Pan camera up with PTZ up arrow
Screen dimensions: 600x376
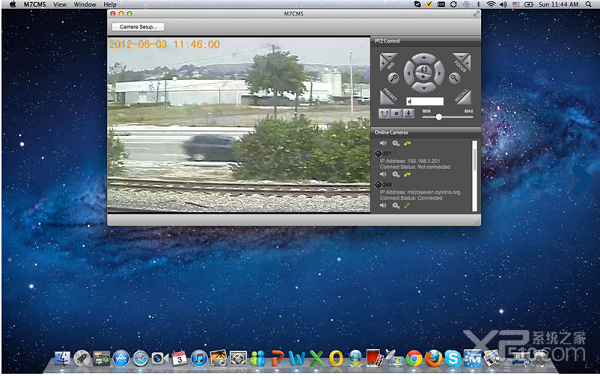[x=424, y=58]
